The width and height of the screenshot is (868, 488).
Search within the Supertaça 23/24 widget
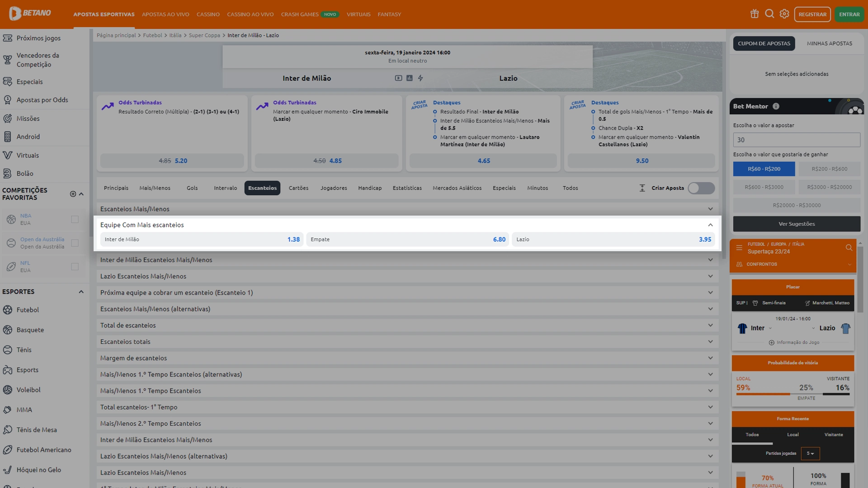pos(849,248)
